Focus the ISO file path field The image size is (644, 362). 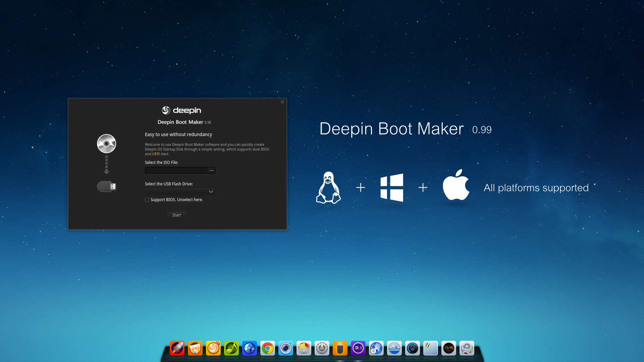click(x=176, y=171)
